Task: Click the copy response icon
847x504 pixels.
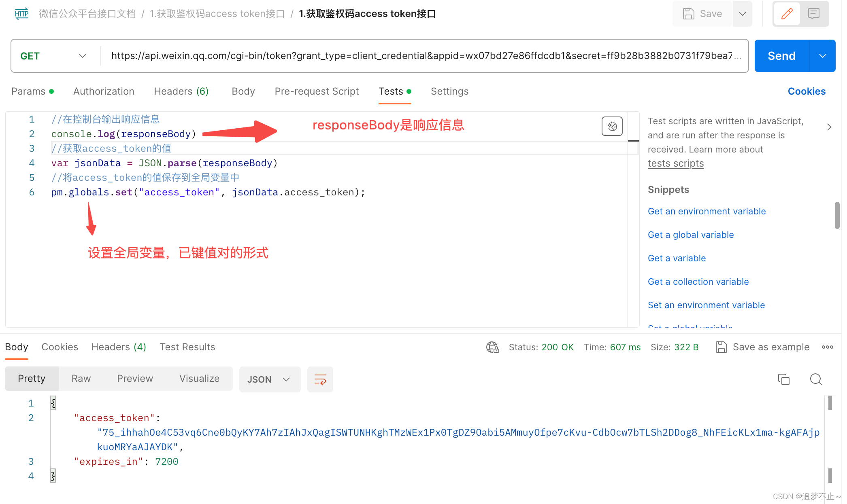Action: click(x=783, y=379)
